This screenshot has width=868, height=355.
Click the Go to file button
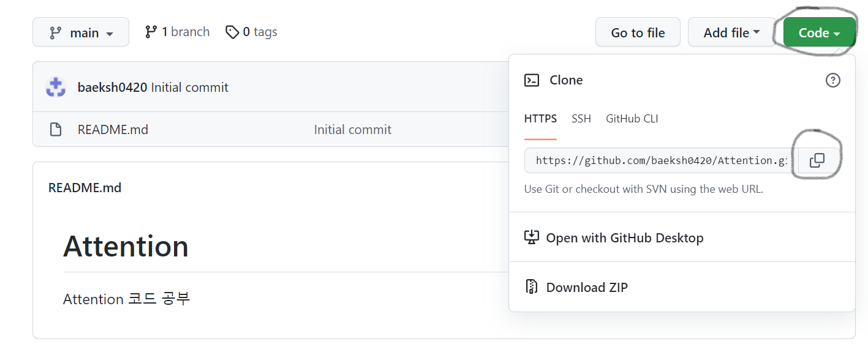tap(638, 32)
